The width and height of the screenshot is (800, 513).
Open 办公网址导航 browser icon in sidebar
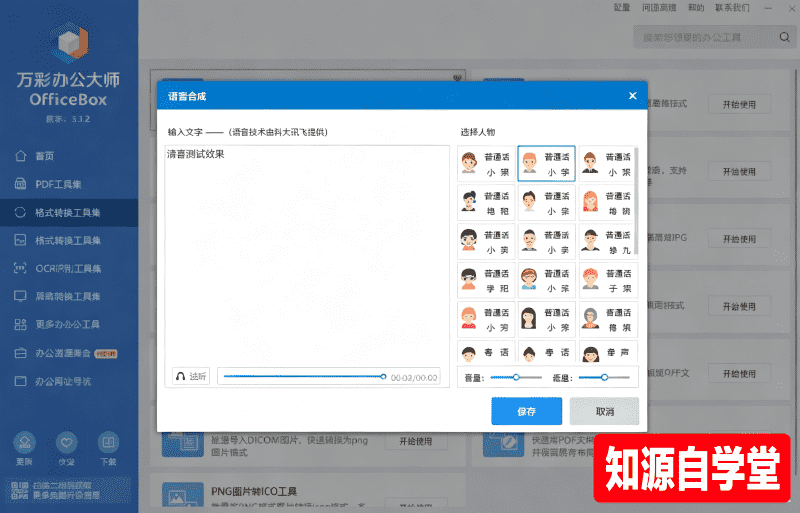click(x=20, y=381)
